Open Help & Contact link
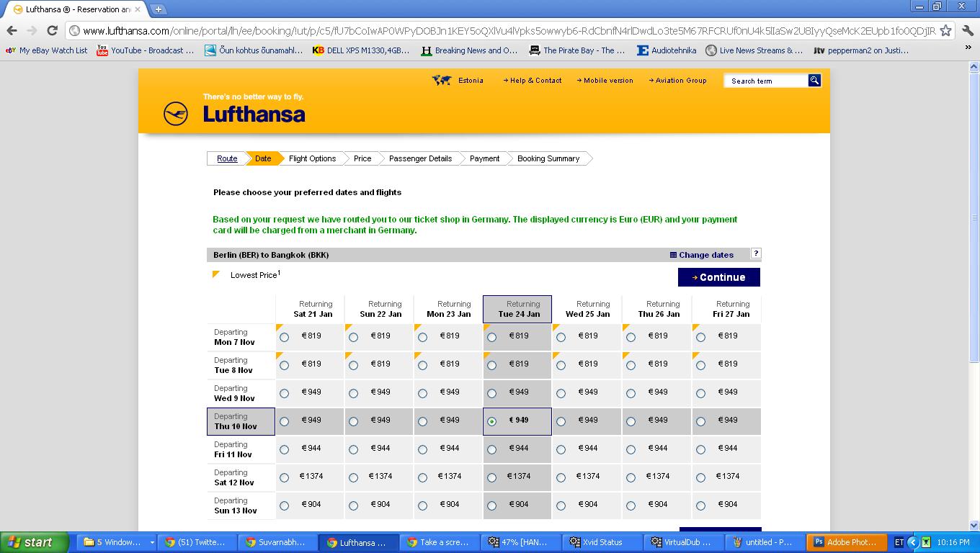The image size is (980, 553). click(x=533, y=81)
